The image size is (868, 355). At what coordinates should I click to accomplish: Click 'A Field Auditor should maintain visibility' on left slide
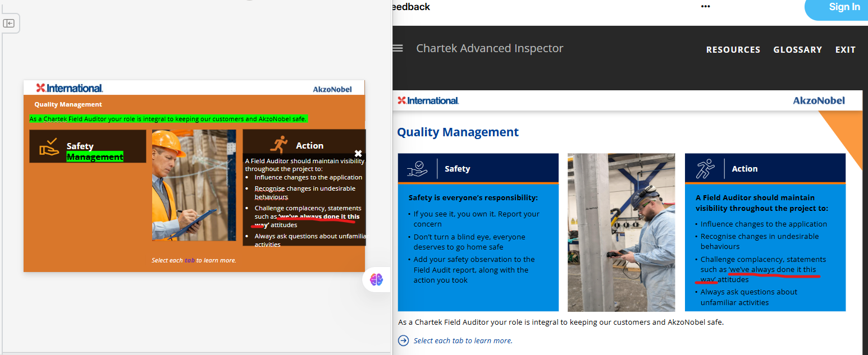coord(304,165)
